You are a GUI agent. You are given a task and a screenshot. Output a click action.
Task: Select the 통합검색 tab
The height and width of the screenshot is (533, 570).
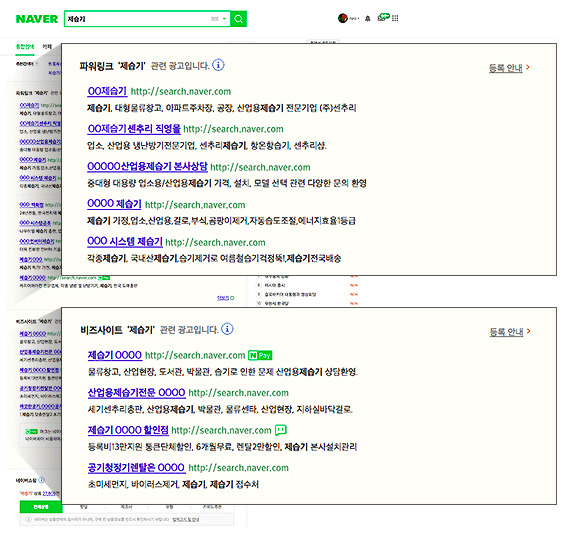(x=25, y=47)
